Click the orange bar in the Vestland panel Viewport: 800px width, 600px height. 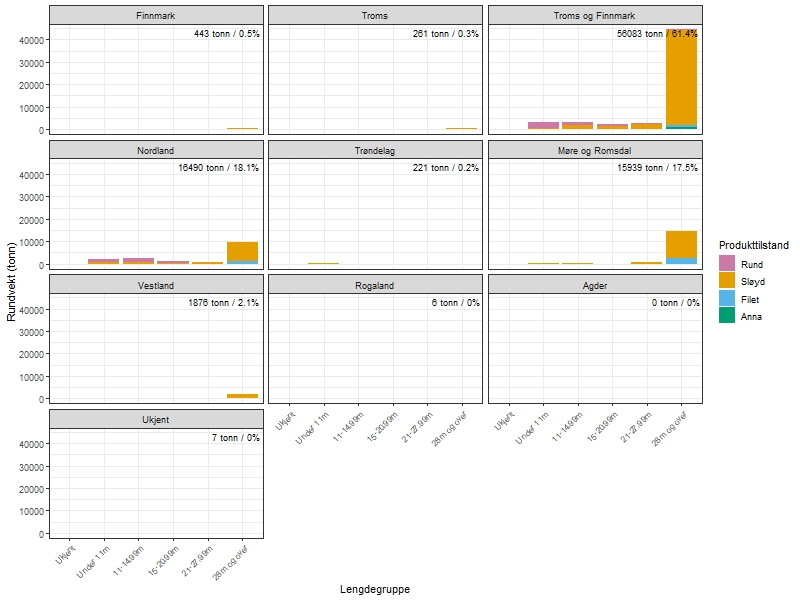tap(243, 396)
